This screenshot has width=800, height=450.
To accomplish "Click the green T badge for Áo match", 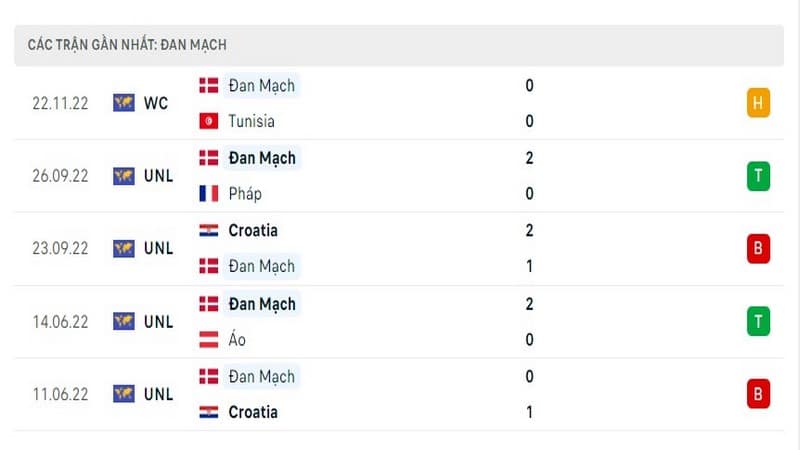I will (758, 321).
